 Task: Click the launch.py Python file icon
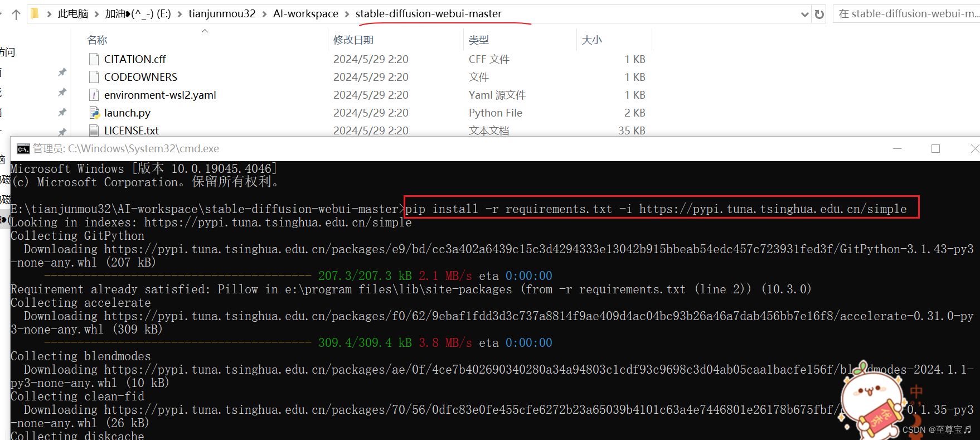point(94,113)
